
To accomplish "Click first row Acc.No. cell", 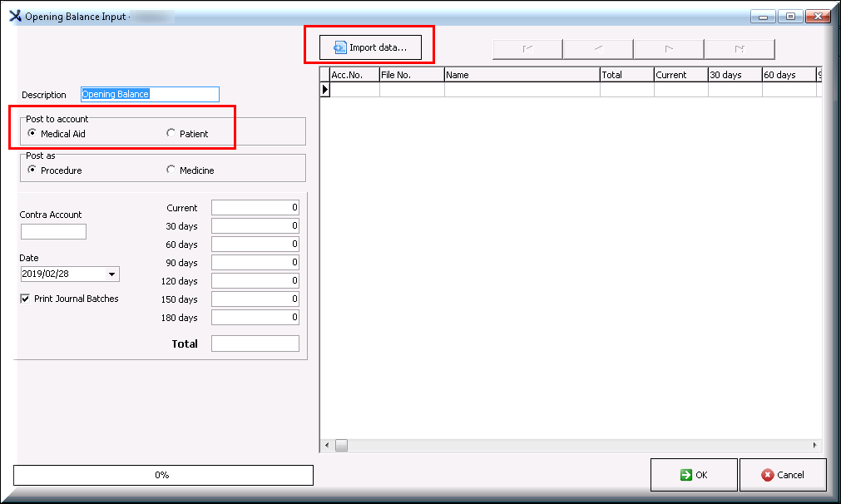I will [x=354, y=90].
